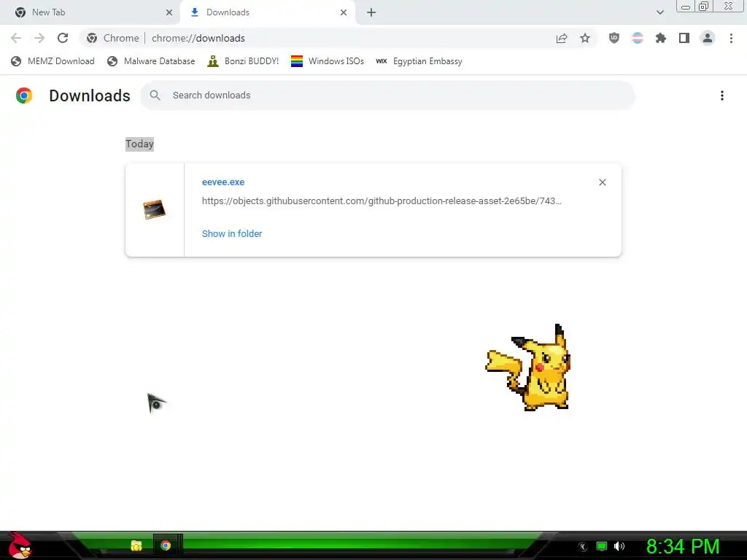Click the Pikachu desktop sprite

528,367
